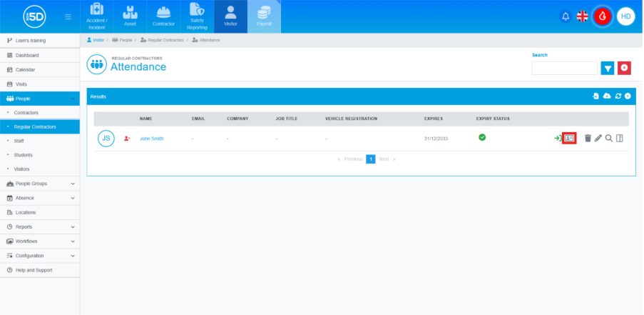
Task: Edit John Smith with the pencil icon
Action: click(598, 138)
